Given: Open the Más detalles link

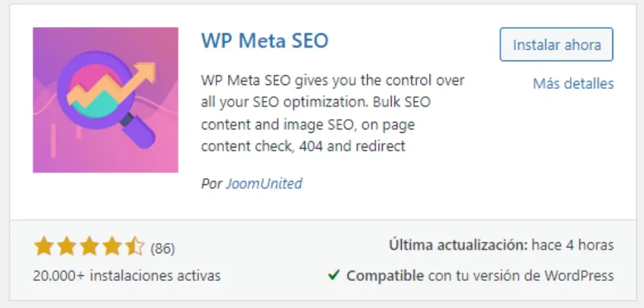Looking at the screenshot, I should (x=573, y=84).
